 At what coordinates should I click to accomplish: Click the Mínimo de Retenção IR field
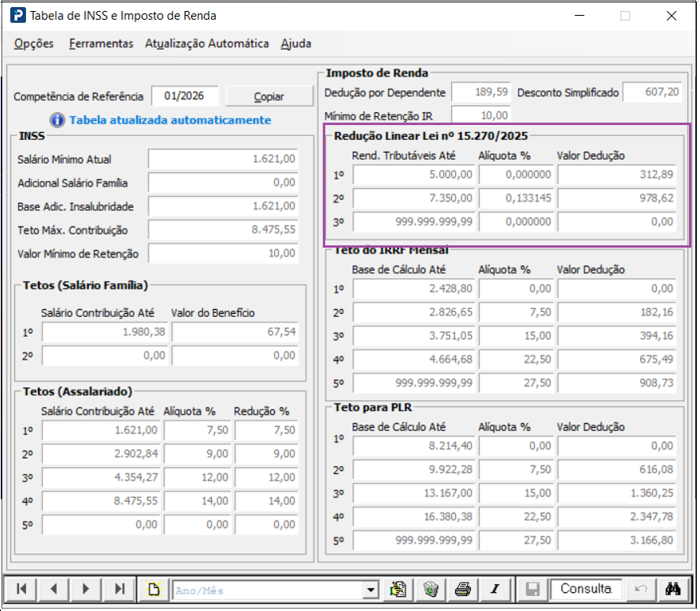[481, 115]
